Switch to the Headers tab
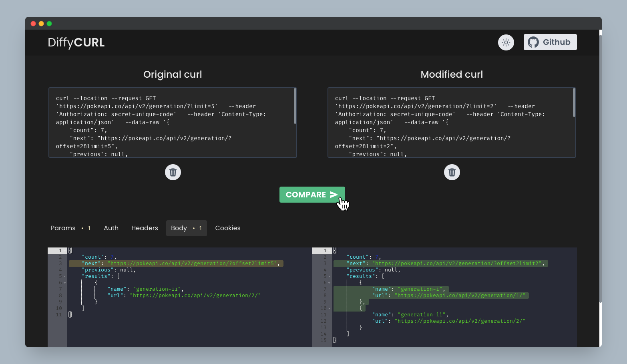 click(145, 228)
